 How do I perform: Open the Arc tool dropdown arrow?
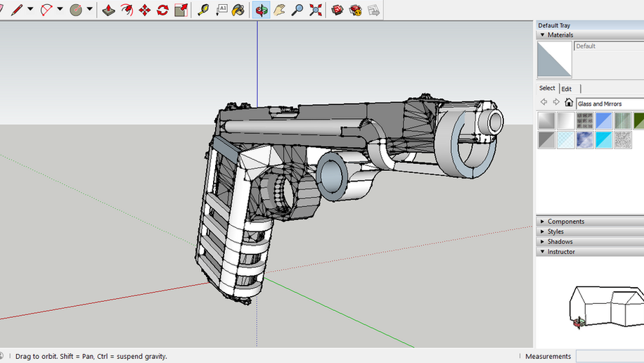pos(60,10)
